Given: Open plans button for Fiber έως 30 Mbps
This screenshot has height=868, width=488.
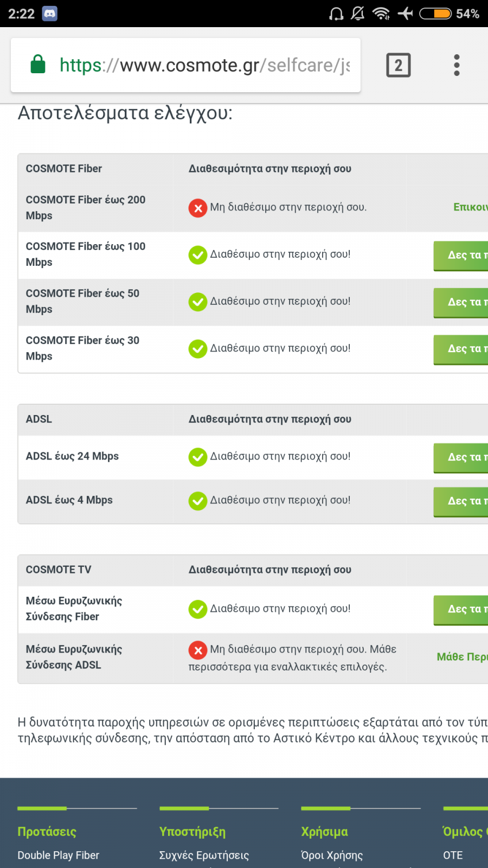Looking at the screenshot, I should 461,349.
